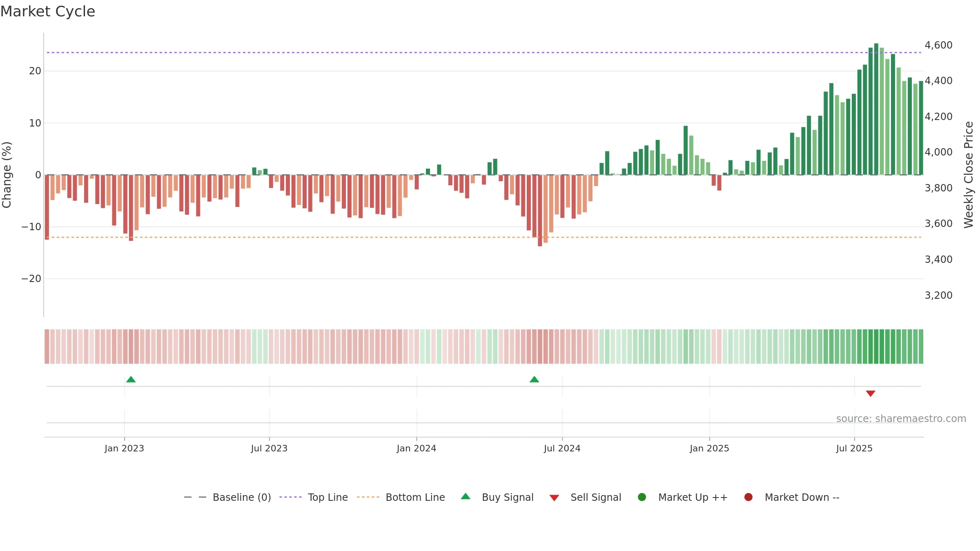The width and height of the screenshot is (980, 551).
Task: Click the −20 tick on the left axis
Action: tap(31, 279)
